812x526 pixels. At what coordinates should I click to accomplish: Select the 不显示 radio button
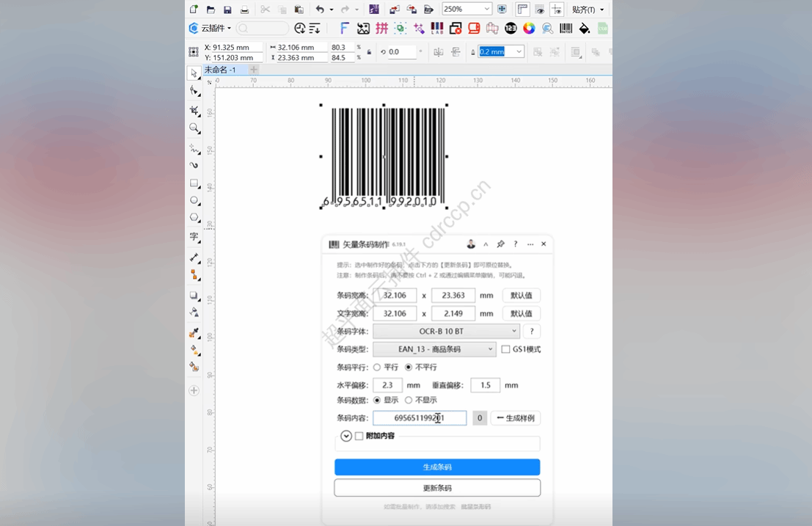click(409, 401)
